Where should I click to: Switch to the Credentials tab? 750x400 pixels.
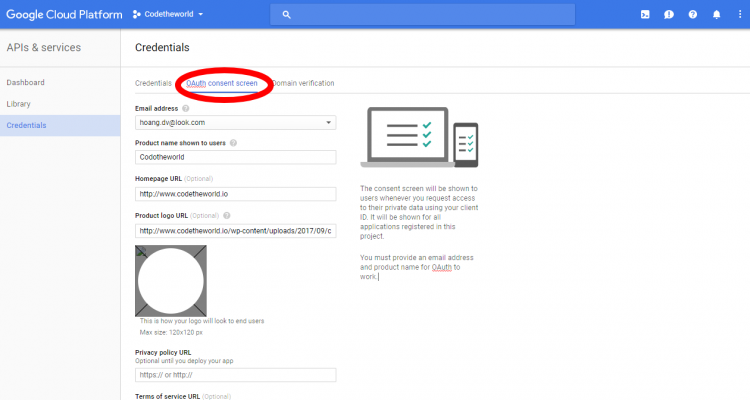coord(153,83)
